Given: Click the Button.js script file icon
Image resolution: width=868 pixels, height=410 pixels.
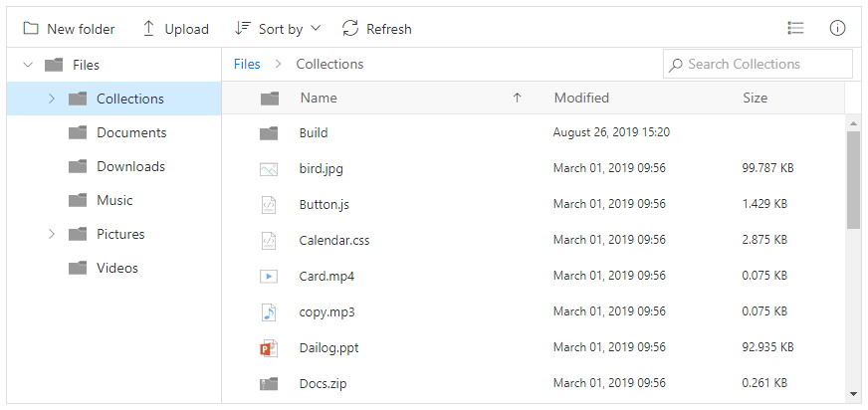Looking at the screenshot, I should pos(268,205).
